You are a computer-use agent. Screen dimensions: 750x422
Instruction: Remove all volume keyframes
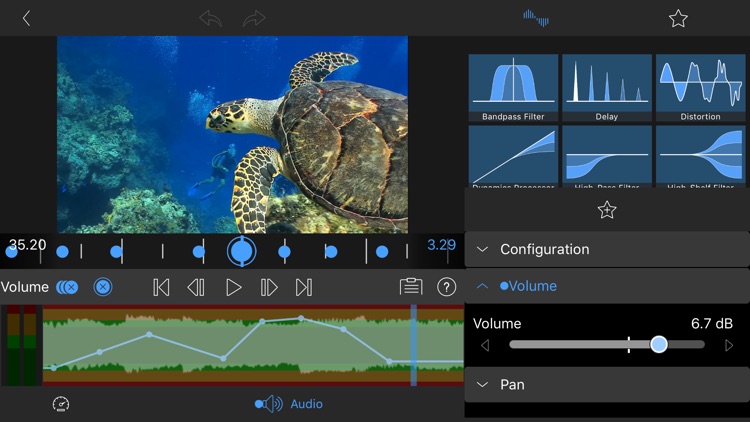[67, 287]
